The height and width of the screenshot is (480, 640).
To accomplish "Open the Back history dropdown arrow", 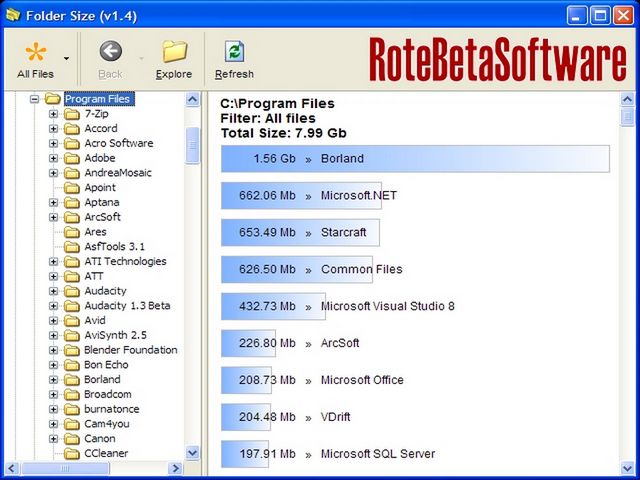I will 141,58.
